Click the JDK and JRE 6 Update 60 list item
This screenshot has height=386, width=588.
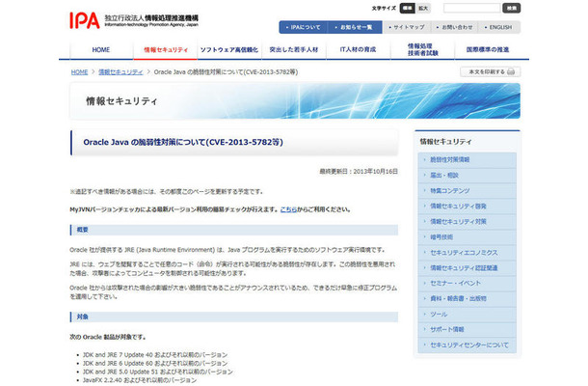pos(155,363)
